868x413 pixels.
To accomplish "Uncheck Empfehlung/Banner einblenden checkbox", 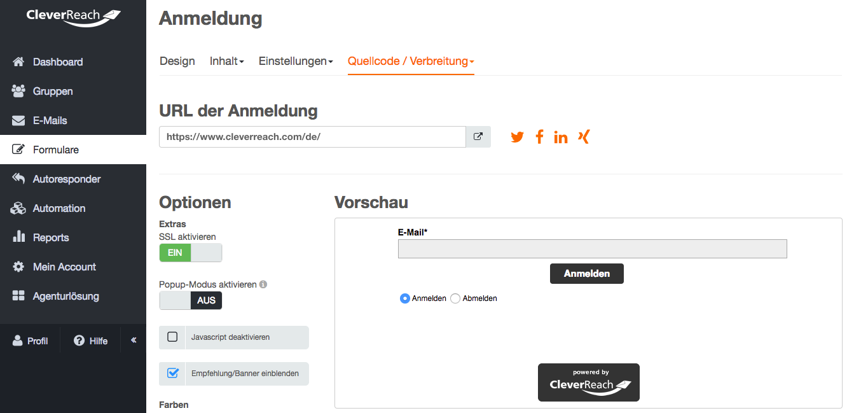I will tap(172, 374).
